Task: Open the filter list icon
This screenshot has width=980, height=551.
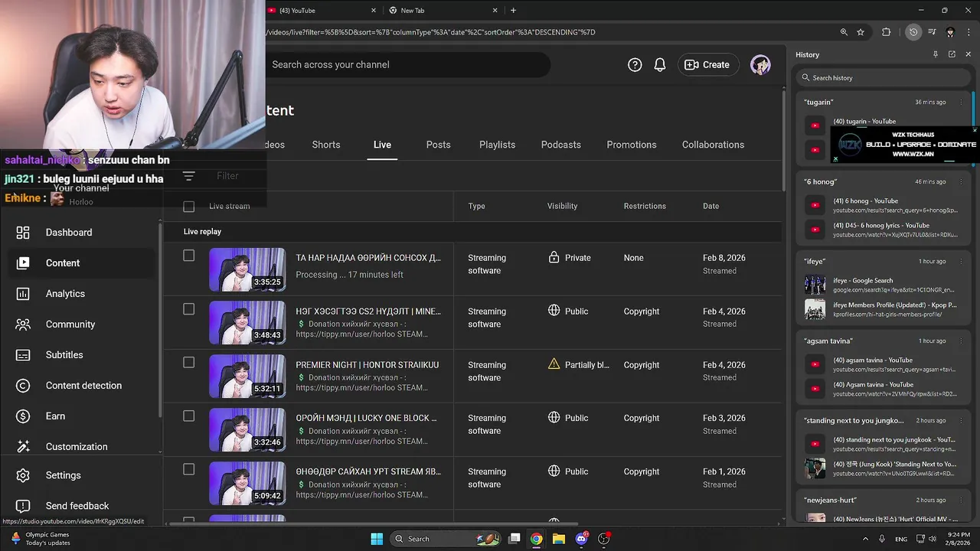Action: point(189,176)
